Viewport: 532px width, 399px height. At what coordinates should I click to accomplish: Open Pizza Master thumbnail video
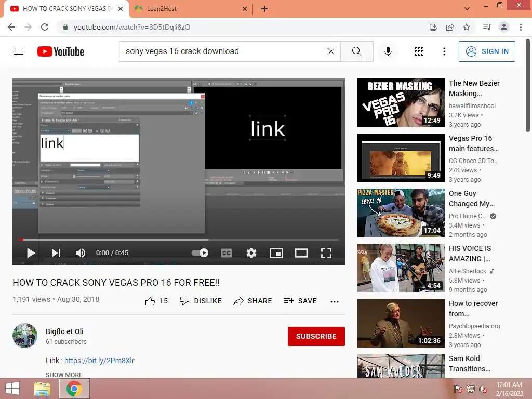(401, 212)
